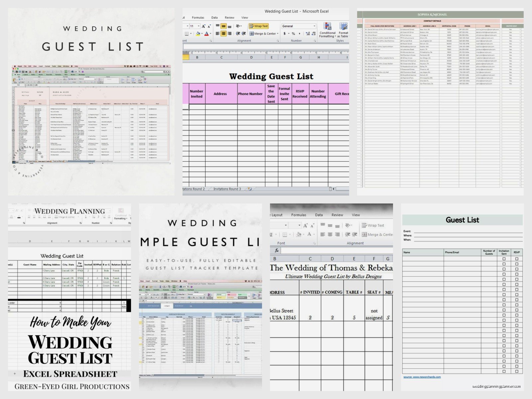Click Accounting dollar sign format button
Screen dimensions: 532x399
284,34
